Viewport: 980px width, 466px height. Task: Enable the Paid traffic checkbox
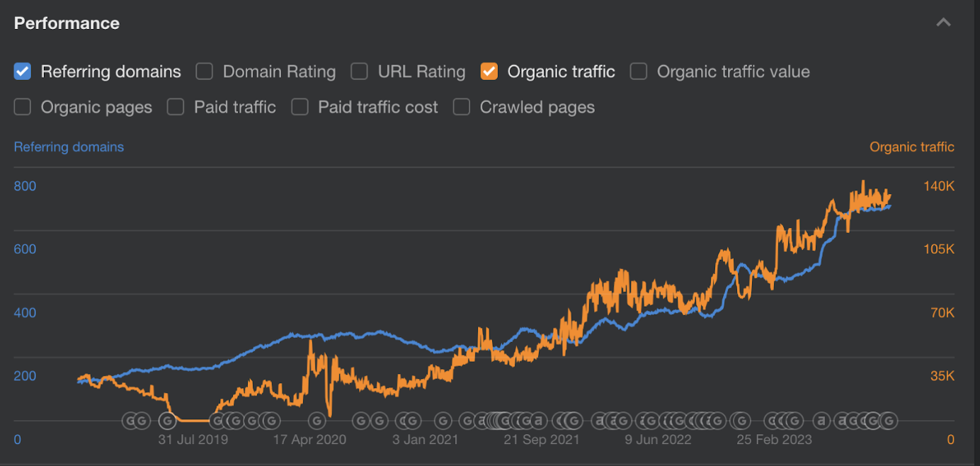pyautogui.click(x=175, y=107)
